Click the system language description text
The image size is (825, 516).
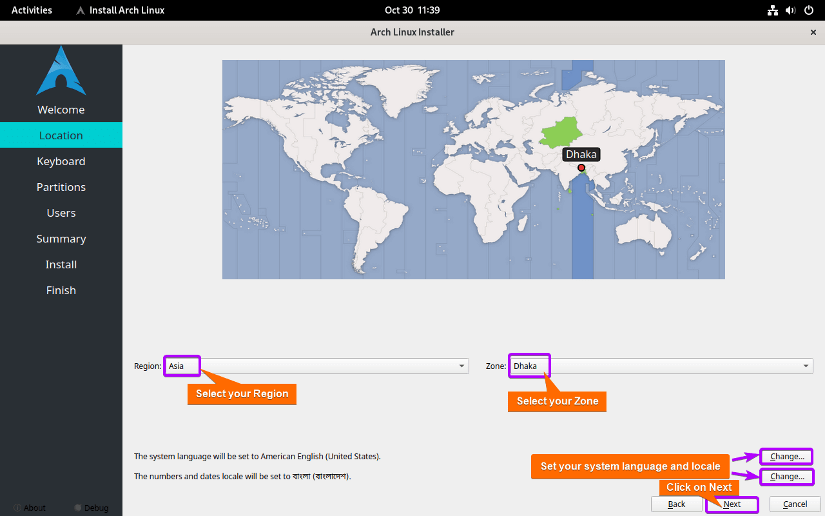pyautogui.click(x=257, y=456)
